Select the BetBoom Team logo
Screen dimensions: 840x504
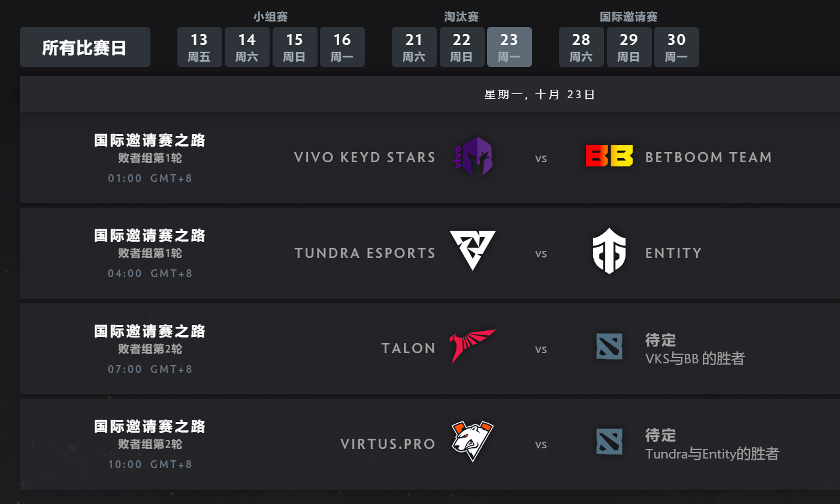(609, 157)
